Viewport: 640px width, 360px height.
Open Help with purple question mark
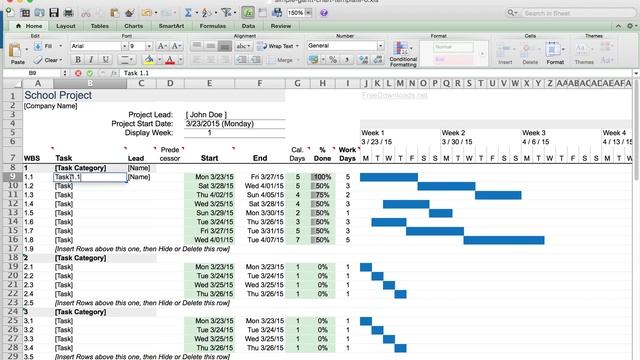click(x=324, y=13)
